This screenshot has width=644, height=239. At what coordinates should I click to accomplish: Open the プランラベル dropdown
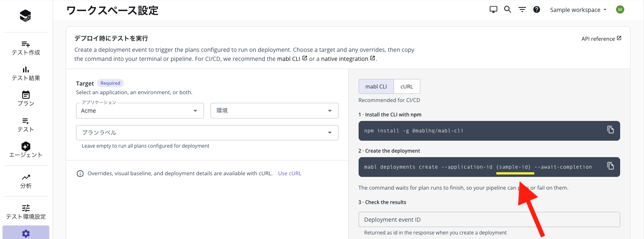(207, 132)
